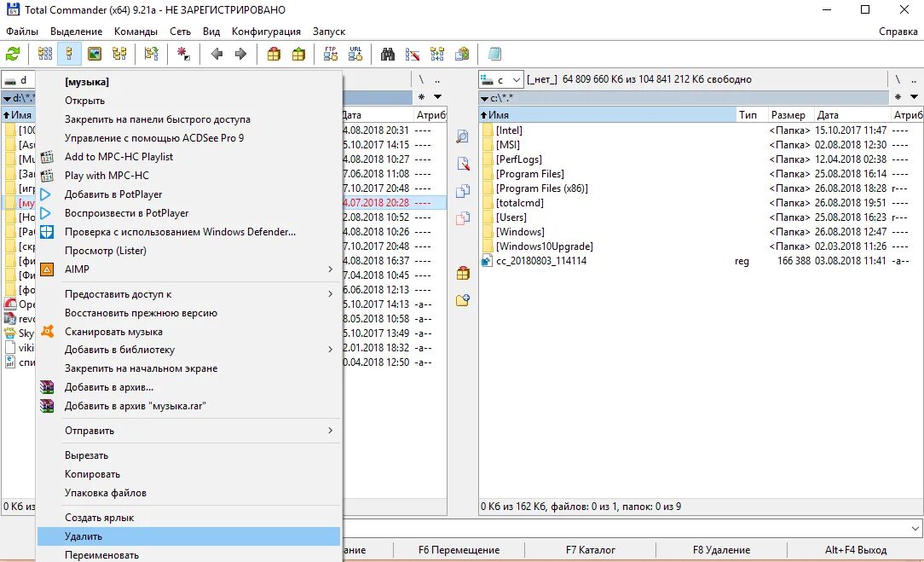
Task: Click F6 Перемещение button
Action: point(459,550)
